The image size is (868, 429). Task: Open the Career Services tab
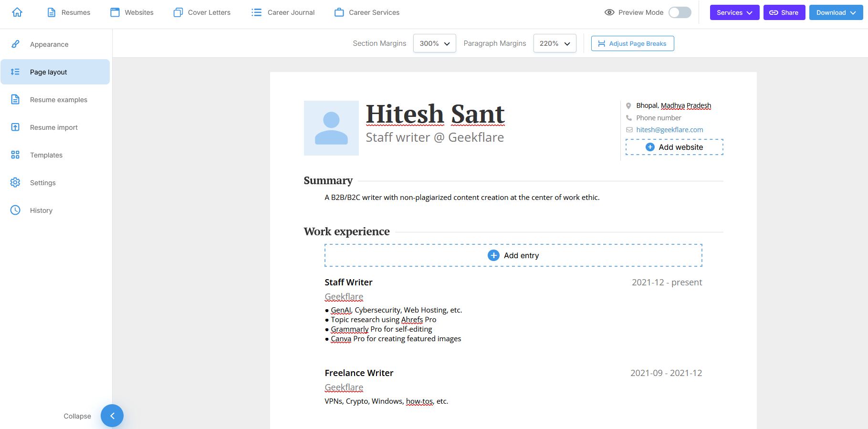click(367, 12)
